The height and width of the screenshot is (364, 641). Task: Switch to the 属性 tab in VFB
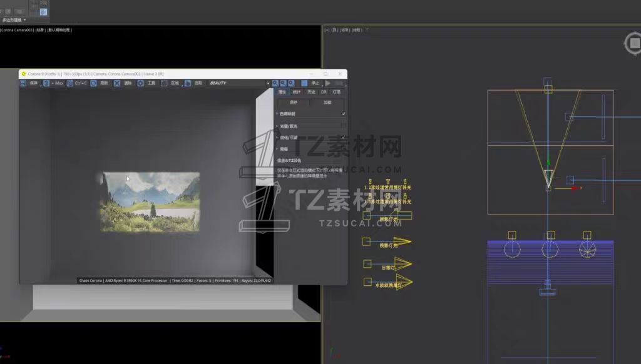[282, 92]
